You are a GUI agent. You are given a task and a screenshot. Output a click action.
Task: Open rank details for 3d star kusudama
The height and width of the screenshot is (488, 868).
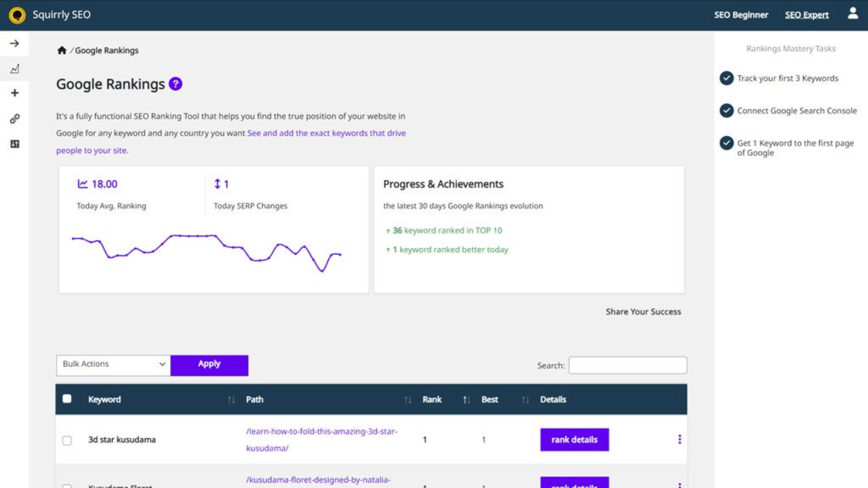(574, 439)
